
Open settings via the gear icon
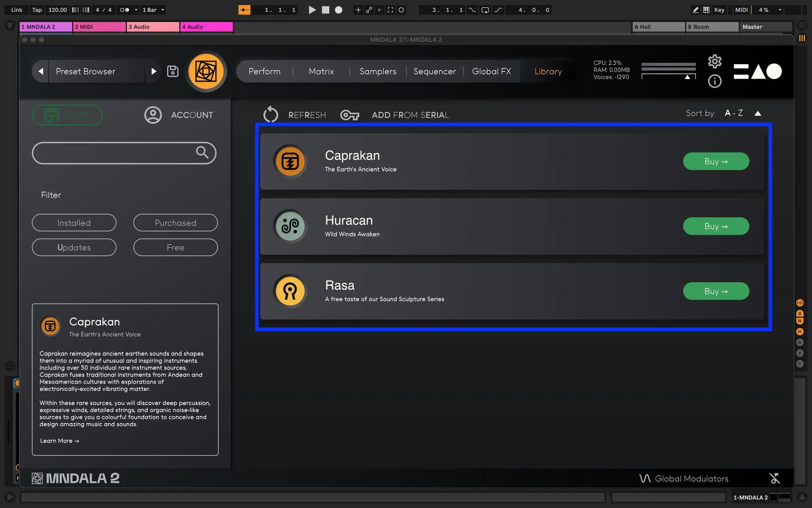click(715, 61)
